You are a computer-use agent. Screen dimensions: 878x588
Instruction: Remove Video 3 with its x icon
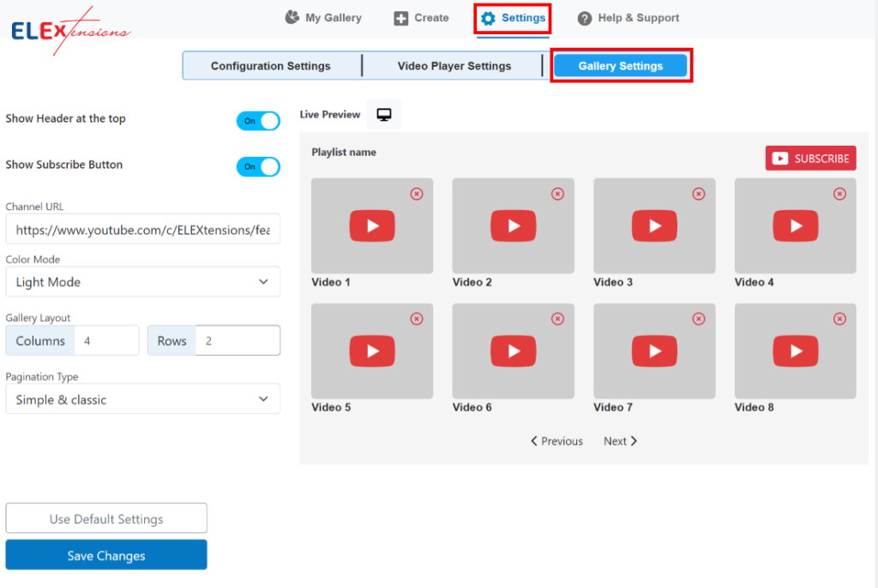[699, 194]
